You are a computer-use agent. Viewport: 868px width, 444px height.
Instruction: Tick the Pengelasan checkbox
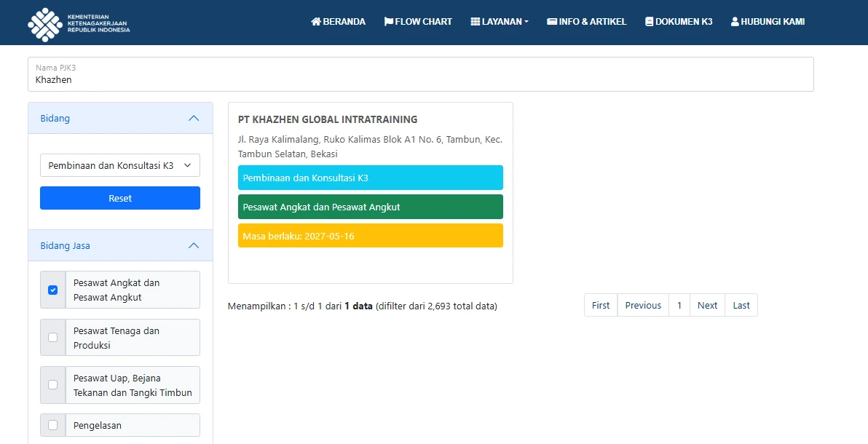(x=52, y=425)
